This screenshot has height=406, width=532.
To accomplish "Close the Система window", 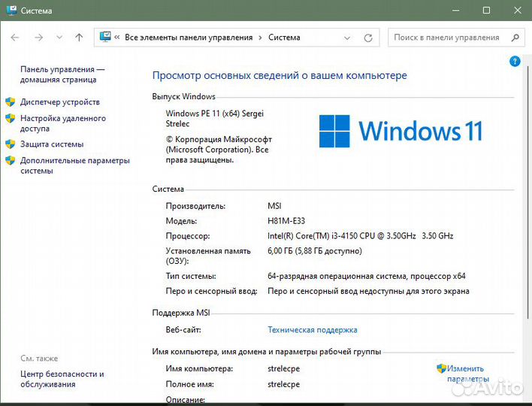I will click(518, 11).
